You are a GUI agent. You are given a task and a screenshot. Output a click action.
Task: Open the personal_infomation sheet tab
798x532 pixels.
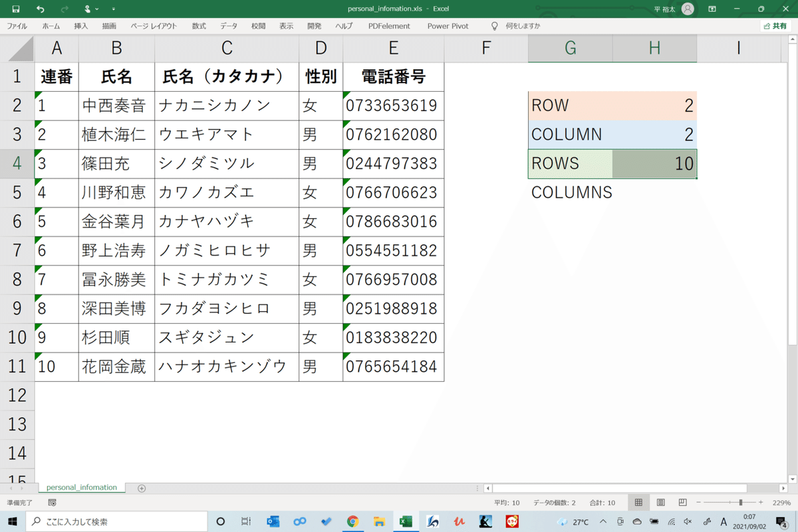click(82, 487)
